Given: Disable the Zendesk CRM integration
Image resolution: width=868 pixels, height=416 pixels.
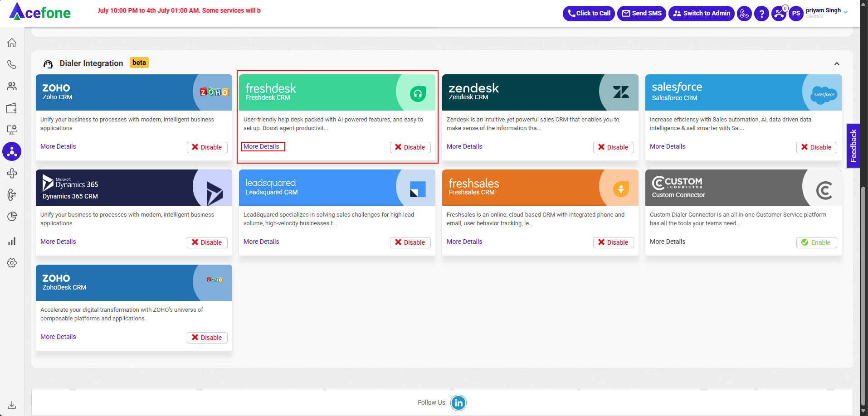Looking at the screenshot, I should [614, 147].
